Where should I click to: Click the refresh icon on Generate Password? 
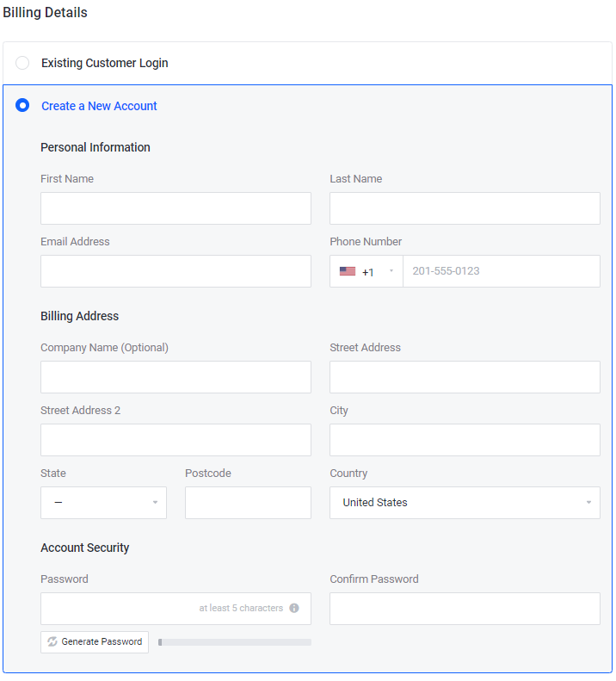pos(52,642)
